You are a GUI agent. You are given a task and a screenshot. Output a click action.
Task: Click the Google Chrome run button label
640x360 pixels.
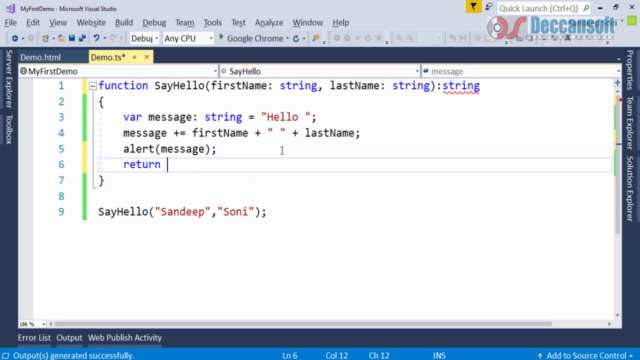click(x=255, y=38)
